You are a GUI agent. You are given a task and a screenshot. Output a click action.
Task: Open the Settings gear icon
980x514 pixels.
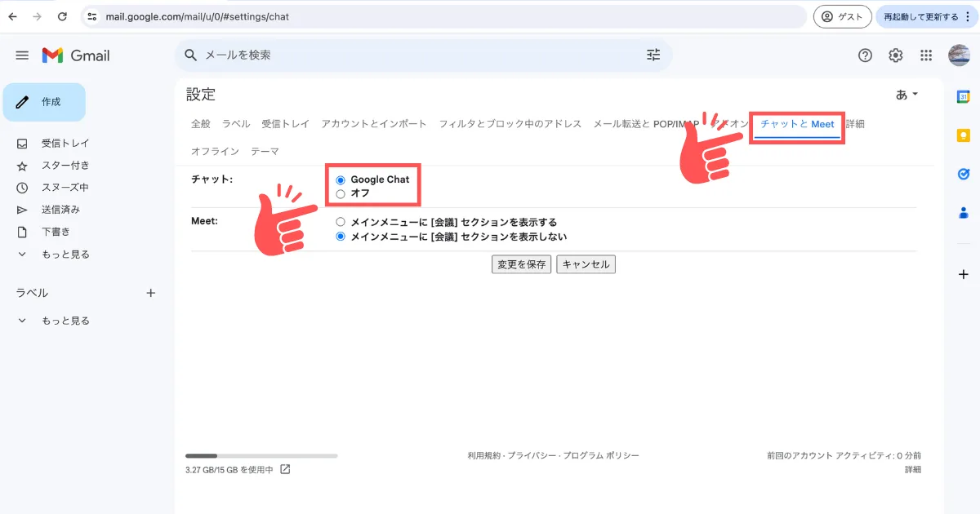tap(896, 55)
